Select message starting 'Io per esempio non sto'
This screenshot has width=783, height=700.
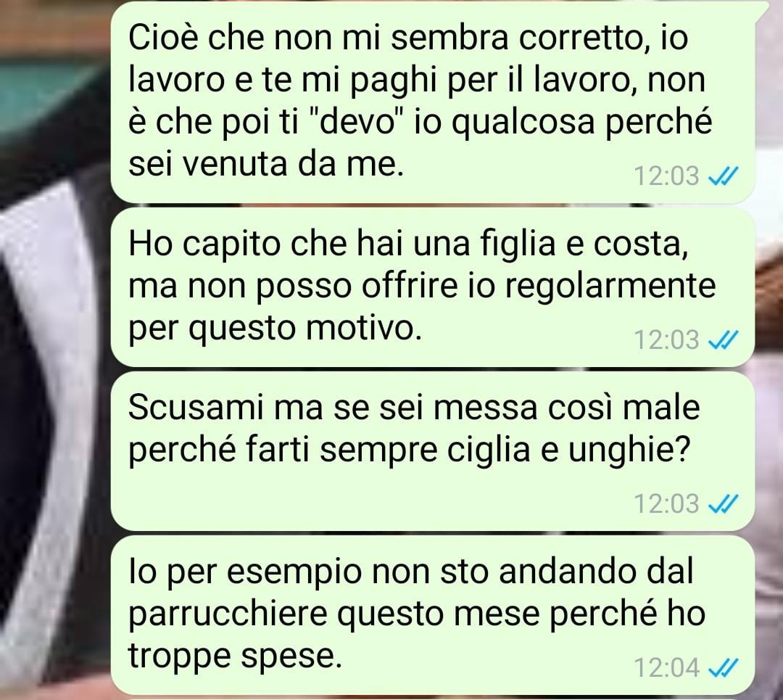[x=432, y=615]
